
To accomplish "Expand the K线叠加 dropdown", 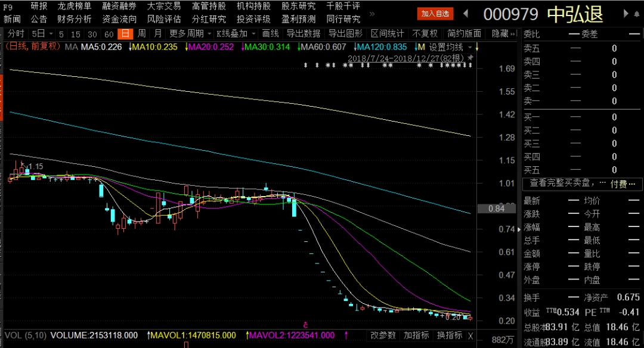I will pyautogui.click(x=236, y=34).
